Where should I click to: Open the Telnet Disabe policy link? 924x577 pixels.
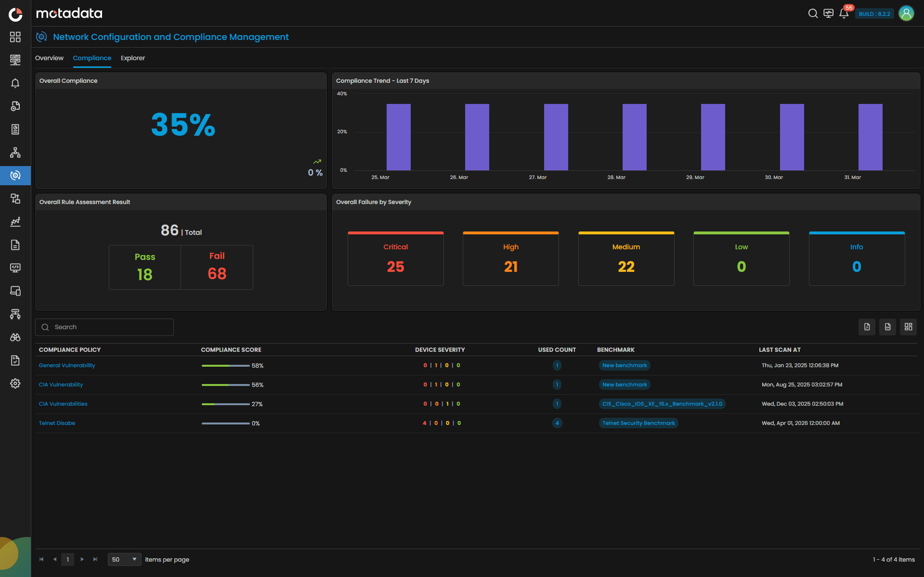coord(57,423)
